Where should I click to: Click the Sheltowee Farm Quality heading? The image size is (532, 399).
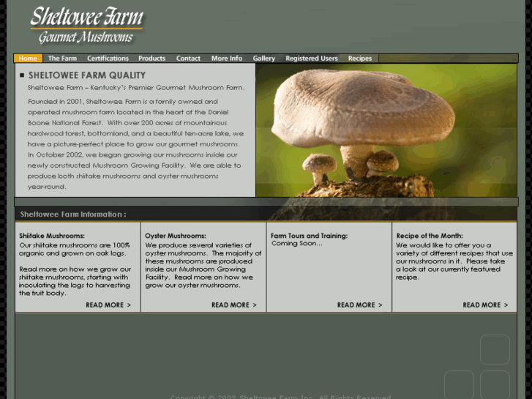87,75
